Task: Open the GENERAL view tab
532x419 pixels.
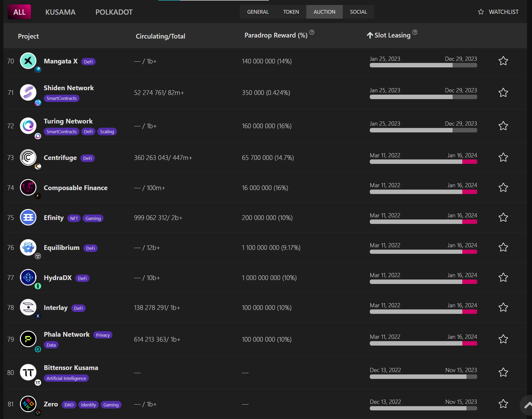Action: (x=258, y=12)
